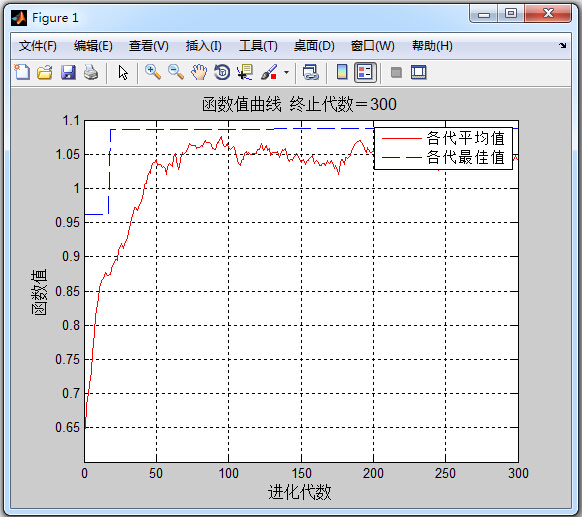Activate the Zoom In magnifier tool
582x517 pixels.
point(153,72)
